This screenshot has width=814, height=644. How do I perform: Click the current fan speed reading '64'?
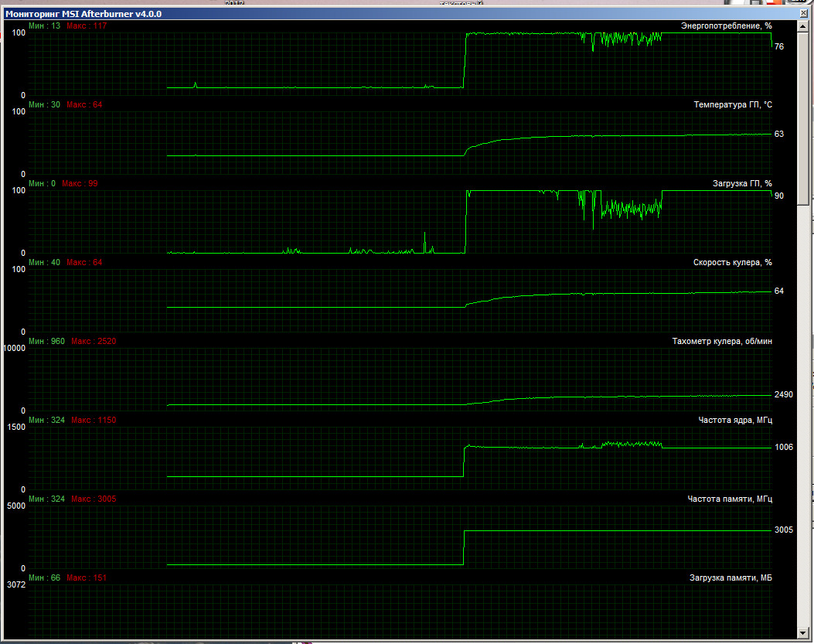(x=779, y=291)
